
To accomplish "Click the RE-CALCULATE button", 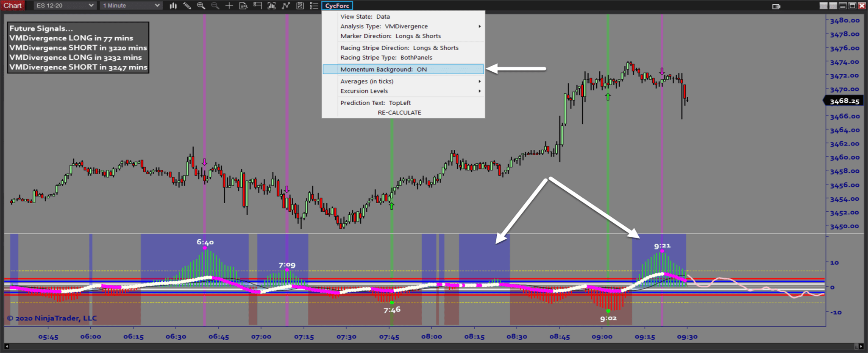I will click(399, 112).
